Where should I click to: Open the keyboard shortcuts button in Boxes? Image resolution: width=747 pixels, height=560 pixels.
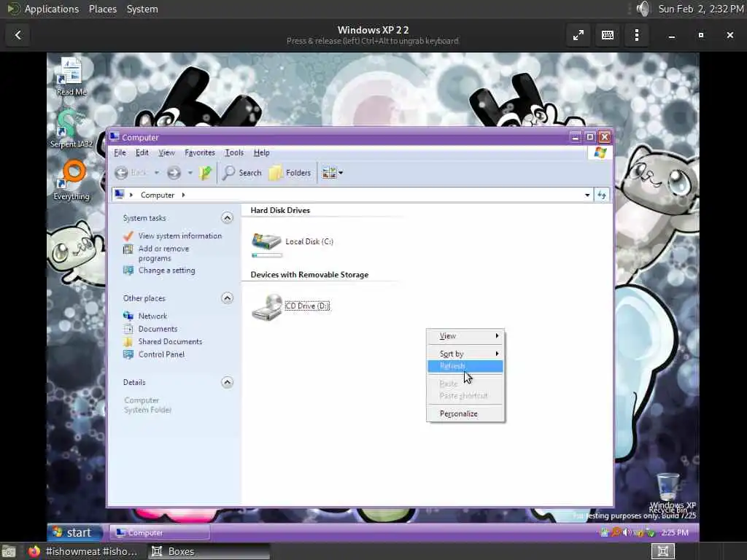pyautogui.click(x=608, y=35)
